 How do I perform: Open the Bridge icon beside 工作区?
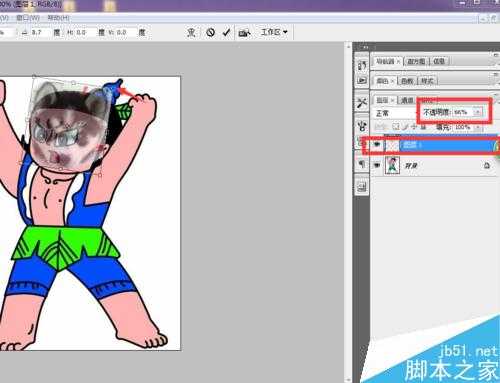tap(245, 33)
